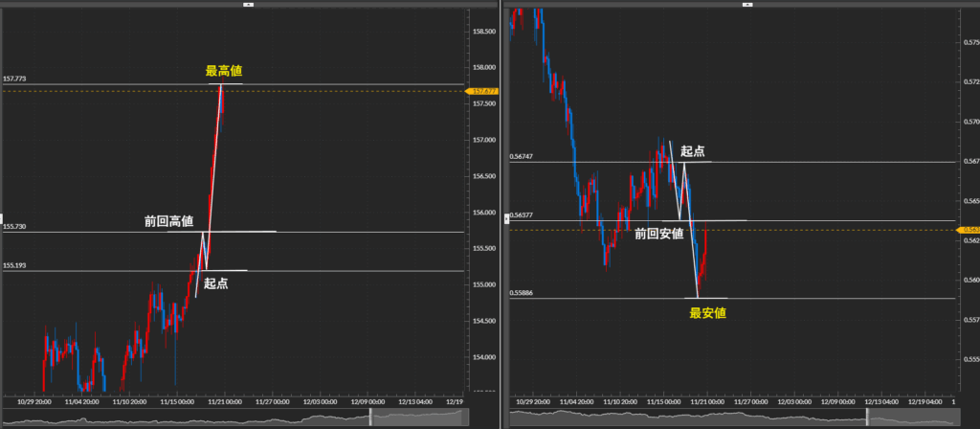Click the 11/21 00:00 date on left time axis
The image size is (980, 429).
[222, 402]
